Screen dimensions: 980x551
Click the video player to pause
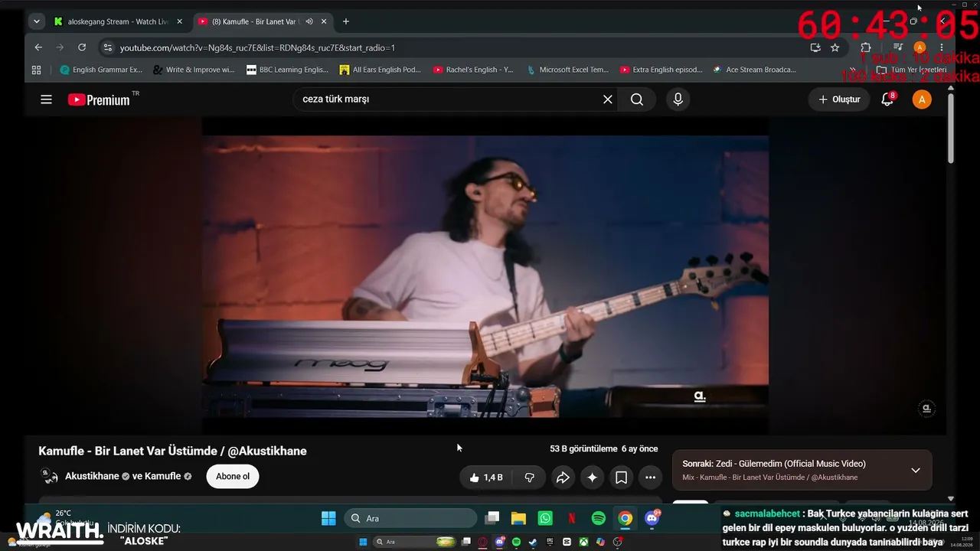(485, 276)
